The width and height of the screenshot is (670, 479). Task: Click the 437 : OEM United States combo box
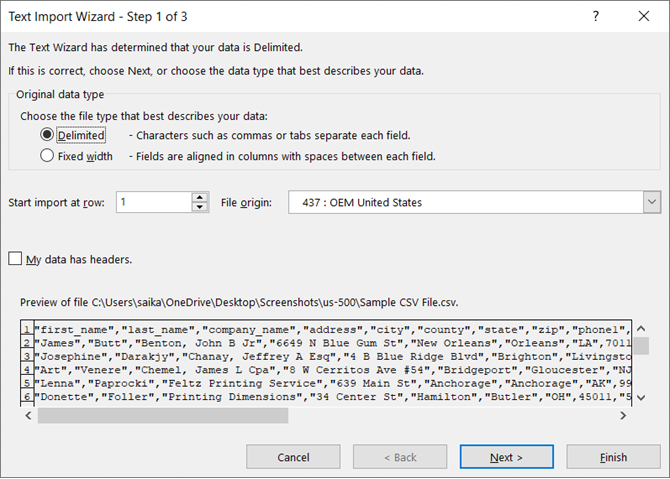466,202
